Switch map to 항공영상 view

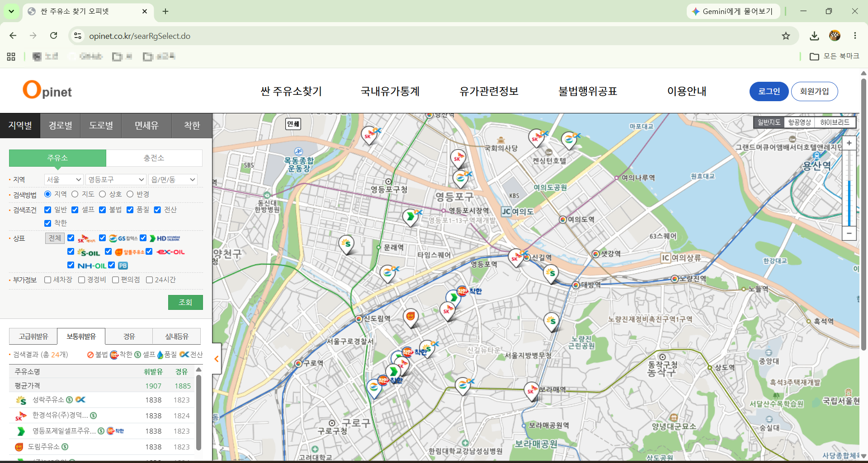click(799, 122)
